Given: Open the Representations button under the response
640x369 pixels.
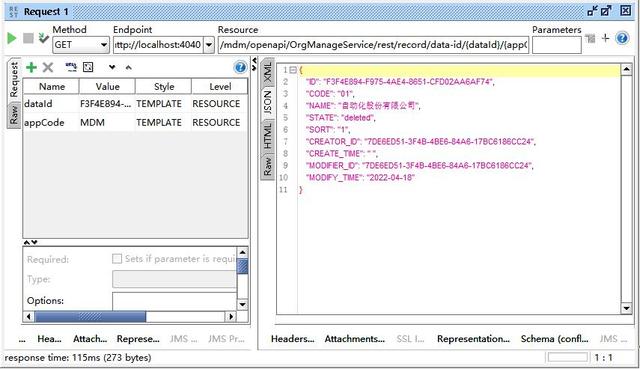Looking at the screenshot, I should (x=473, y=339).
